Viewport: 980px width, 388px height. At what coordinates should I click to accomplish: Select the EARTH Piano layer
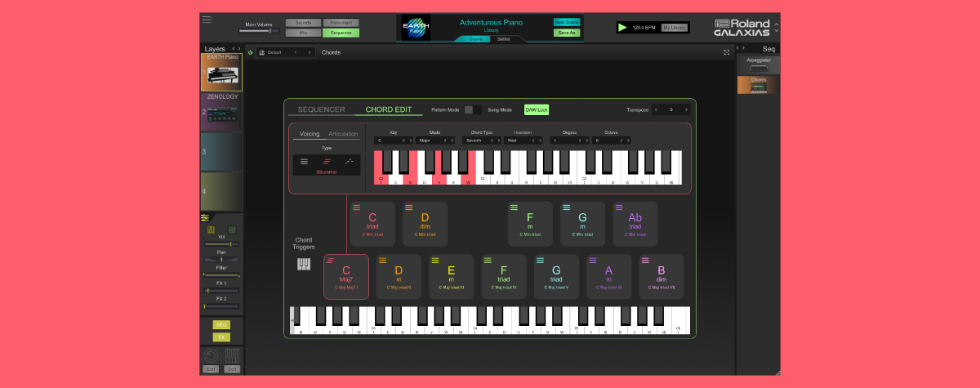click(x=221, y=71)
